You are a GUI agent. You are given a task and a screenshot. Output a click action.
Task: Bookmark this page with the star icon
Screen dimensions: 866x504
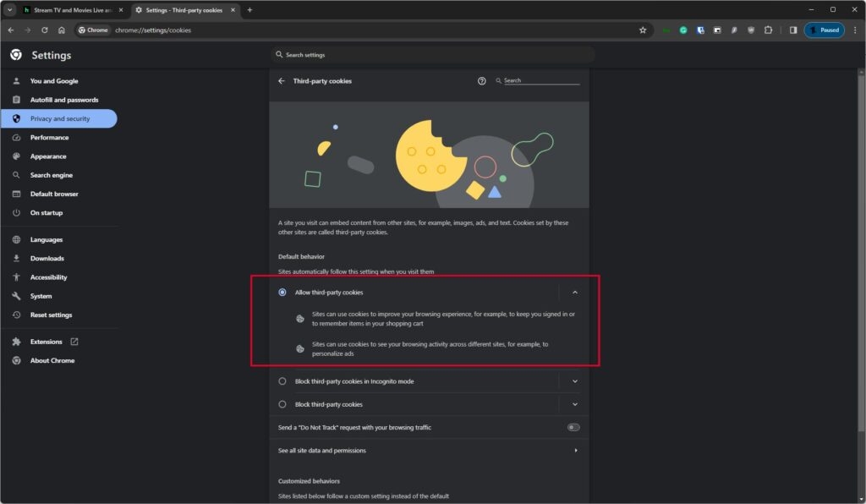643,30
